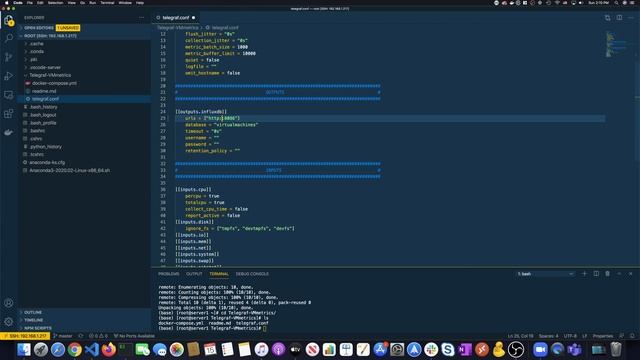Open the Selection menu in menu bar
The height and width of the screenshot is (360, 640).
56,2
